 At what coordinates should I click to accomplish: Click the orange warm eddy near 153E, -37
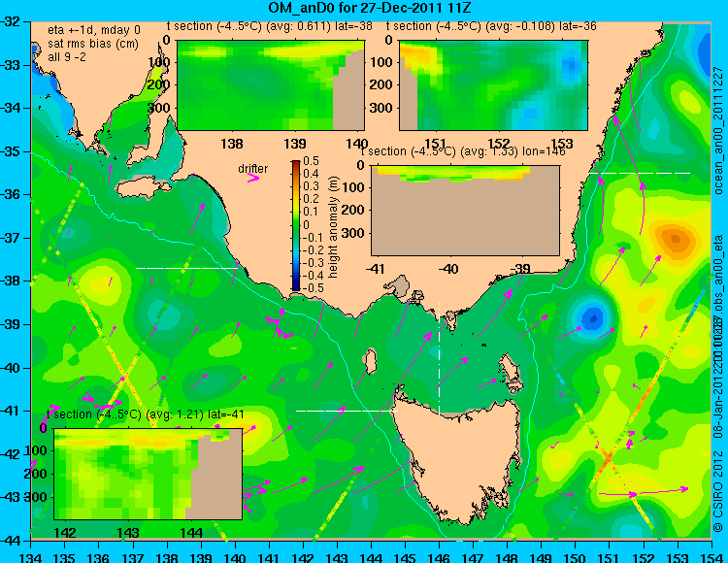coord(675,239)
